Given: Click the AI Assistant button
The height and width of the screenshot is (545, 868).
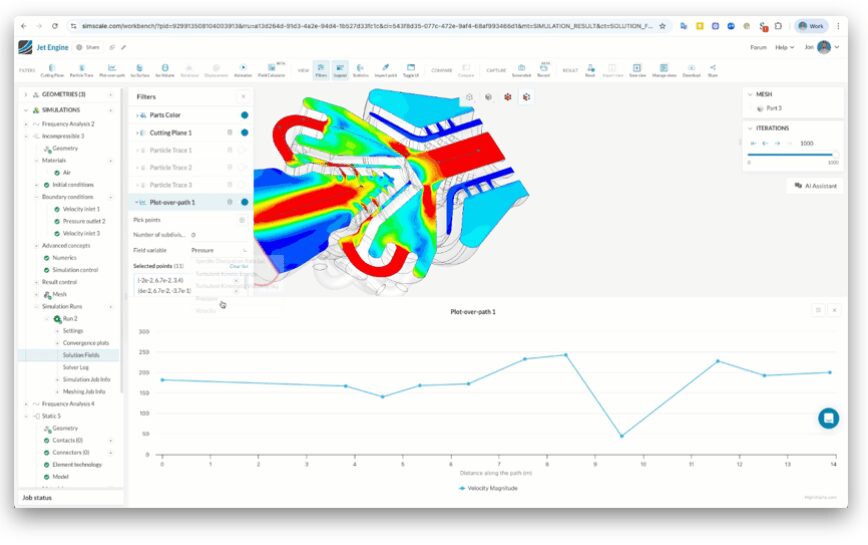Looking at the screenshot, I should [x=814, y=186].
